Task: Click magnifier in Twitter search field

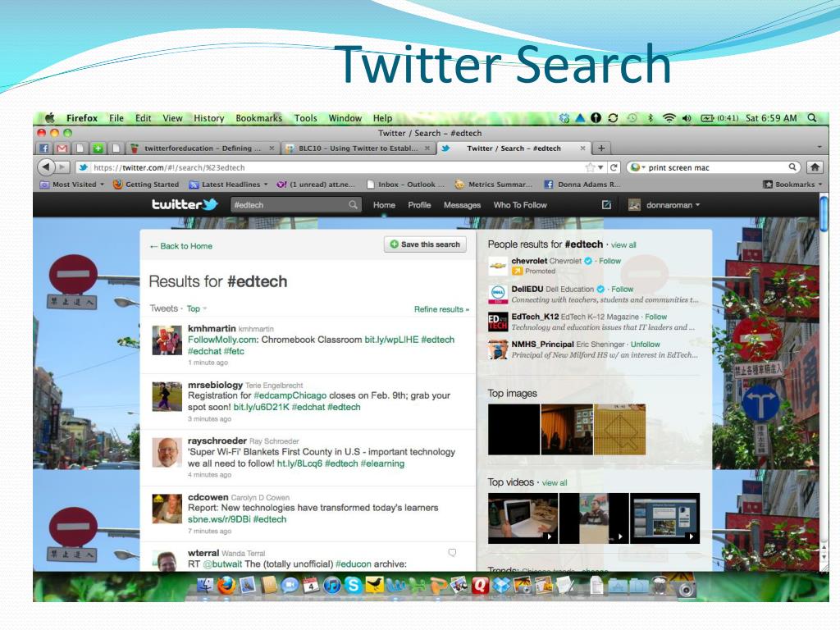Action: pyautogui.click(x=353, y=204)
